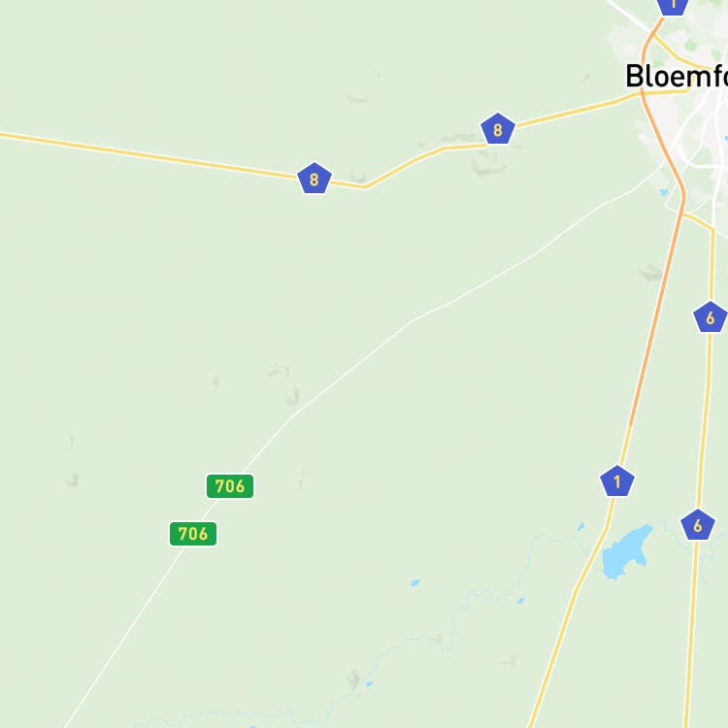Select the lower green 706 road marker
The height and width of the screenshot is (728, 728).
193,534
